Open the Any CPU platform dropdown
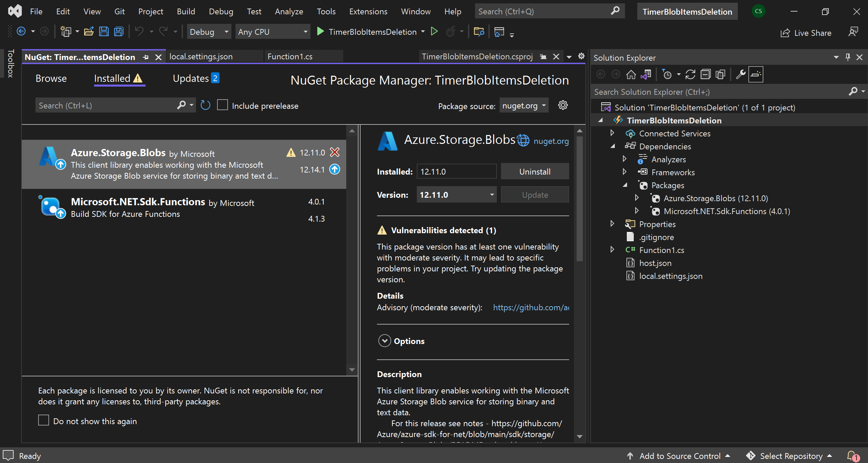Image resolution: width=868 pixels, height=463 pixels. [x=273, y=32]
